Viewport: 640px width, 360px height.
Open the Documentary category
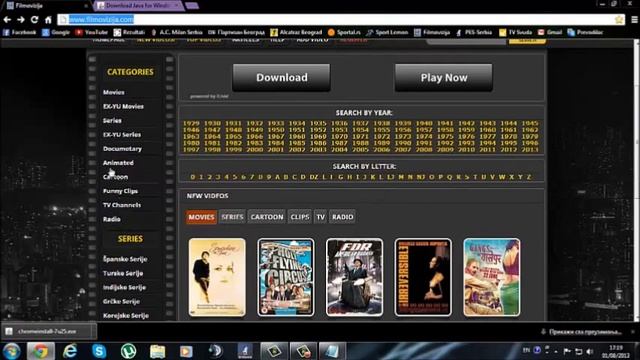tap(122, 149)
